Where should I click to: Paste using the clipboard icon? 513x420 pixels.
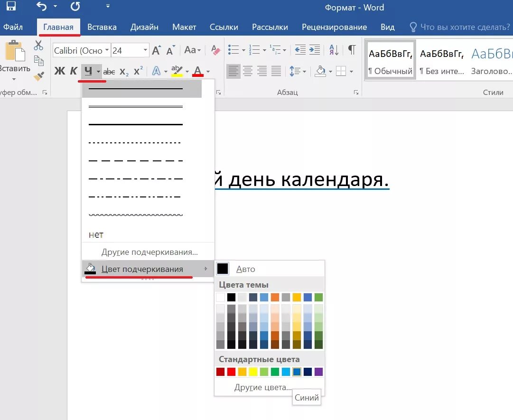coord(15,50)
